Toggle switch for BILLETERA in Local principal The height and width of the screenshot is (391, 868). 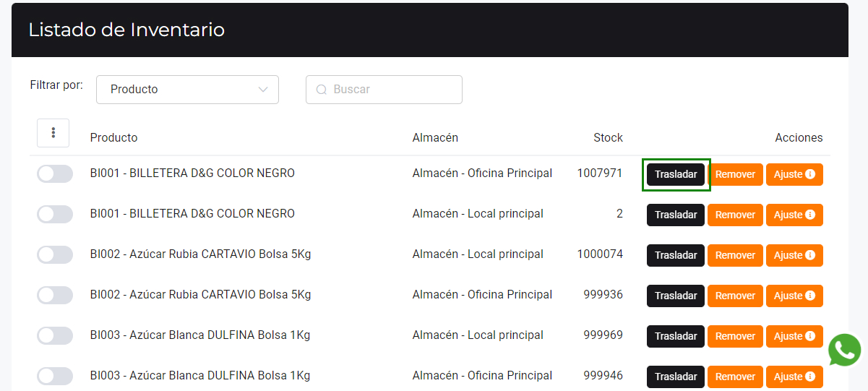(55, 215)
